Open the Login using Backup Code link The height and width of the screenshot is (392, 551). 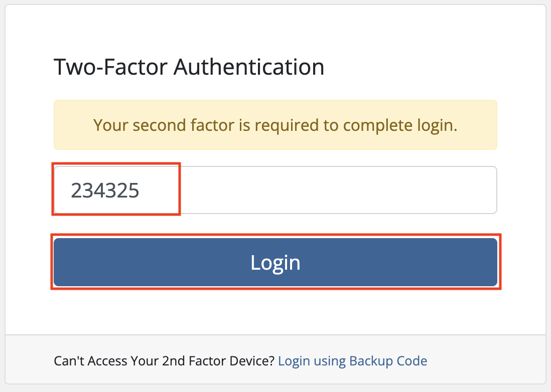click(352, 361)
